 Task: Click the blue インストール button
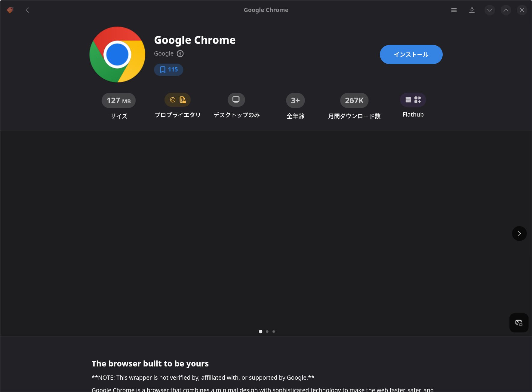pos(411,54)
